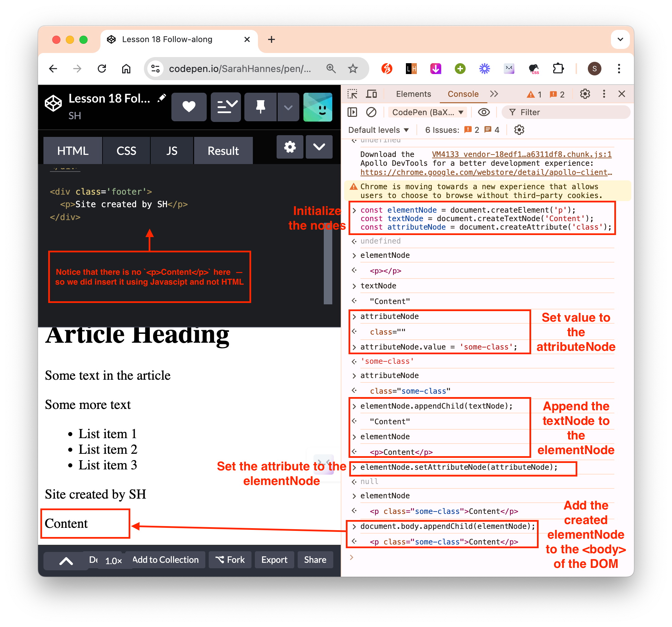Viewport: 672px width, 627px height.
Task: Create a live expression with eye icon
Action: point(484,112)
